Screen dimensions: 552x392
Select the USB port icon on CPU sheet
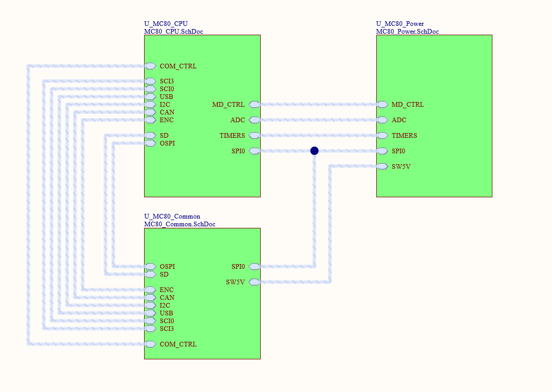[x=150, y=97]
